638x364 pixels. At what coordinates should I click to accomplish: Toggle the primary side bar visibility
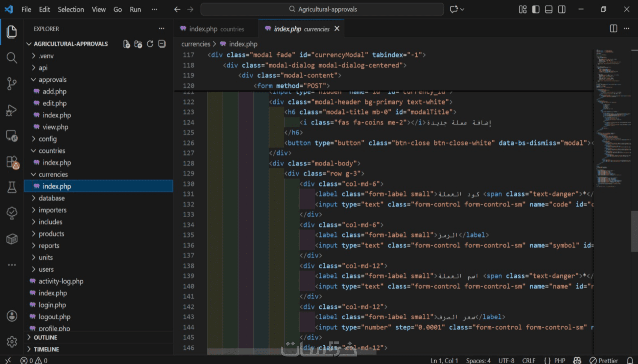tap(536, 9)
